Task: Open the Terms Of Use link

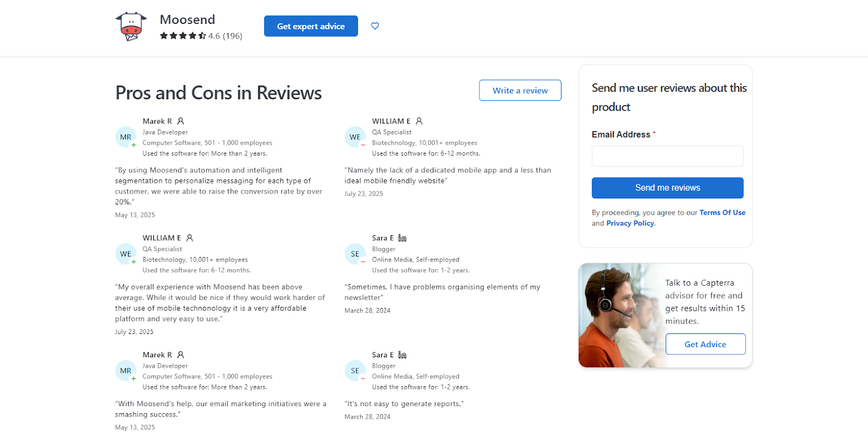Action: coord(722,213)
